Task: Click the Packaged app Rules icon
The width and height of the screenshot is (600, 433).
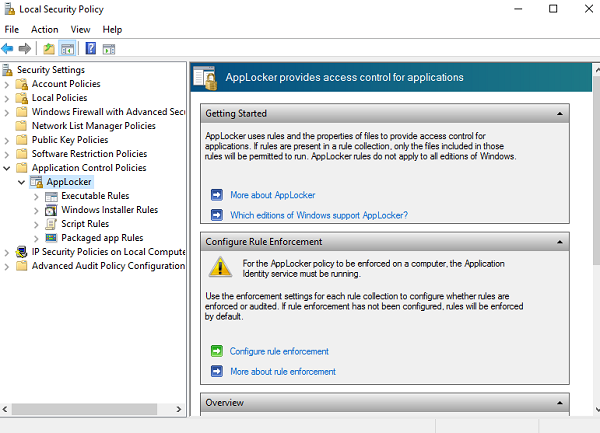Action: tap(52, 238)
